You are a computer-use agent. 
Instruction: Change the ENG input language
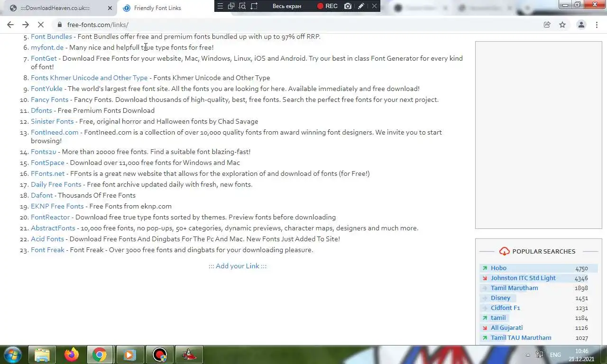pos(555,355)
